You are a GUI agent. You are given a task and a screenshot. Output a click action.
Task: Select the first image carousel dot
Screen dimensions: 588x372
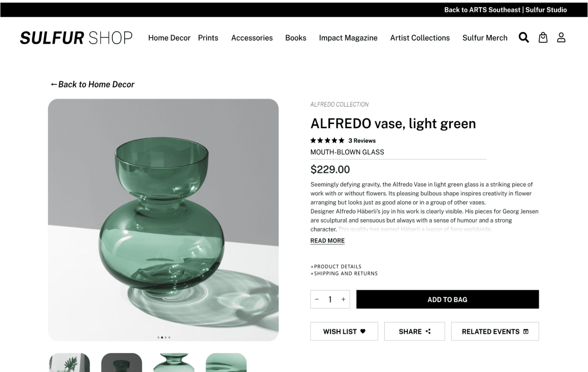coord(158,337)
